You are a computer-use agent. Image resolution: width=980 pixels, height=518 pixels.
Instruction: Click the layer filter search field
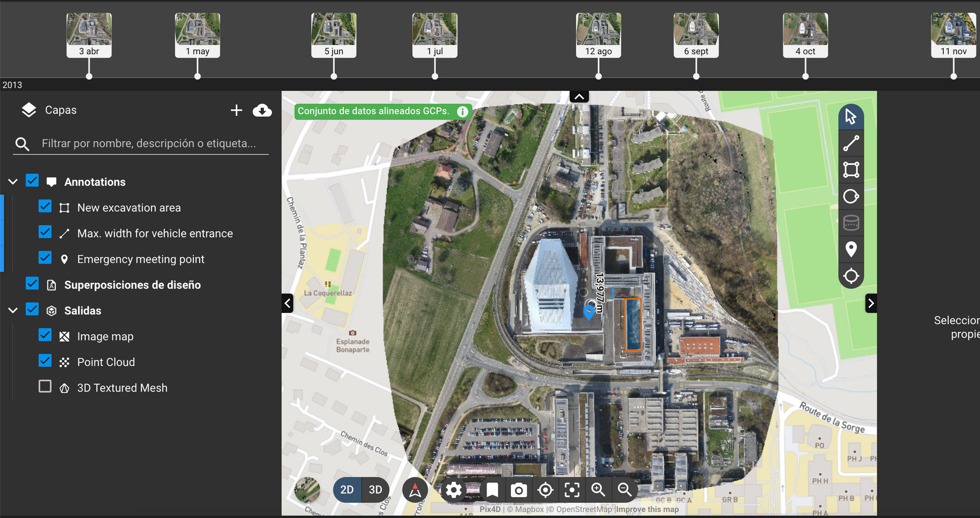(x=149, y=143)
